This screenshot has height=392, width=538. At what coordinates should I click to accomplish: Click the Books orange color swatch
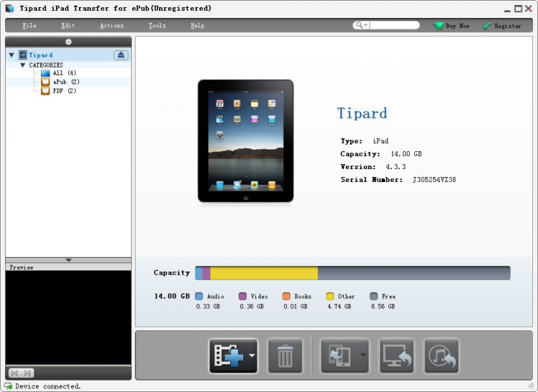[286, 297]
